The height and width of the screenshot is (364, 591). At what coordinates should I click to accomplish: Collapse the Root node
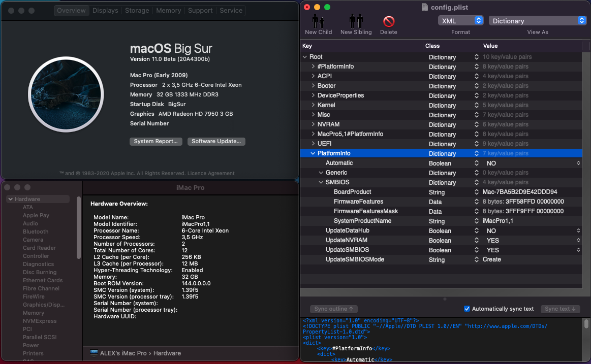point(304,57)
